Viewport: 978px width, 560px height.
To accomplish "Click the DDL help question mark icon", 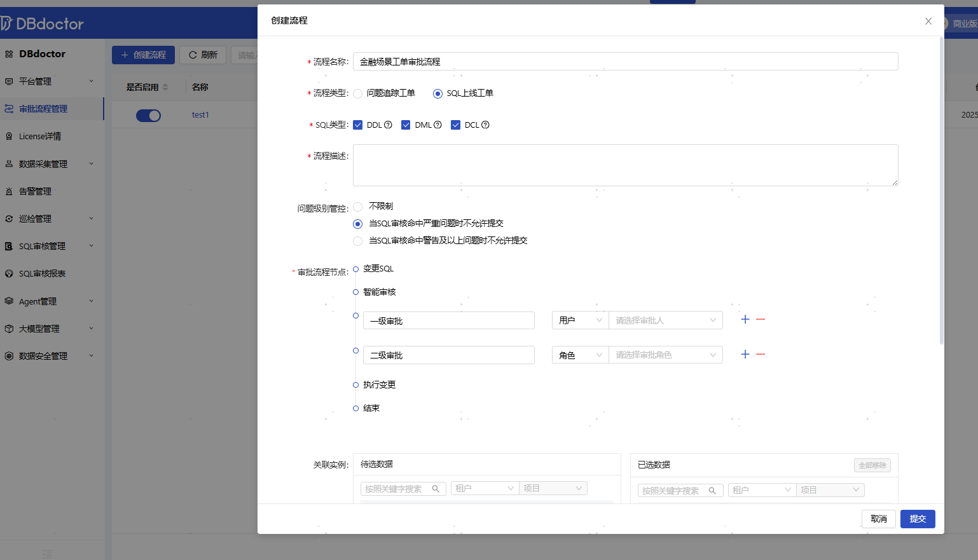I will [388, 125].
